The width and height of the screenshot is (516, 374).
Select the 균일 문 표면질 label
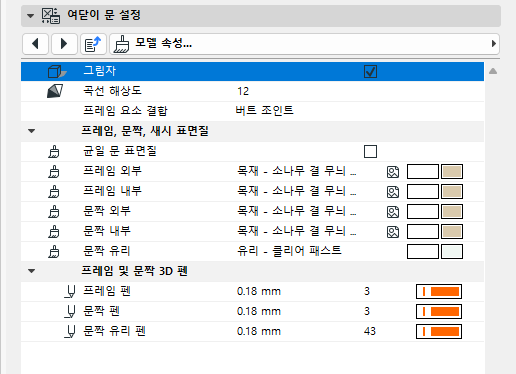(120, 151)
